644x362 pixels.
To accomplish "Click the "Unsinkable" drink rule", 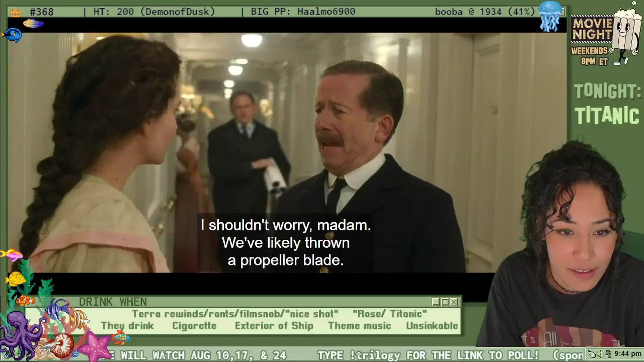I will (x=432, y=326).
